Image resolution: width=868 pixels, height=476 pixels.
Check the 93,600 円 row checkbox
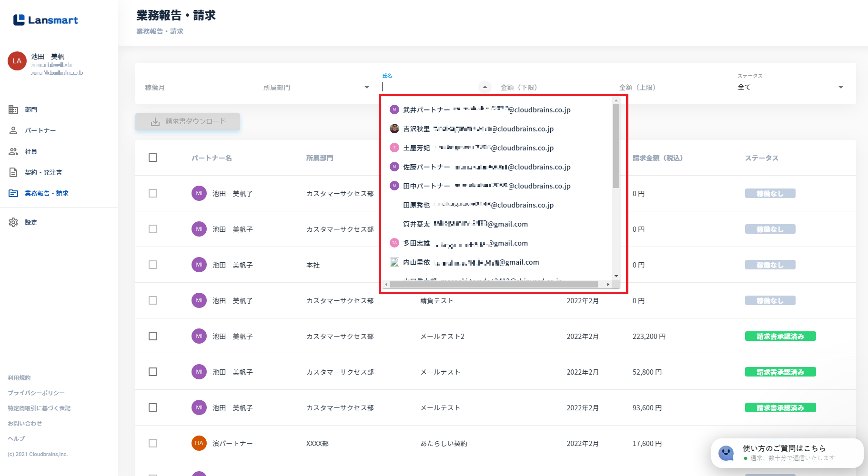pos(153,407)
